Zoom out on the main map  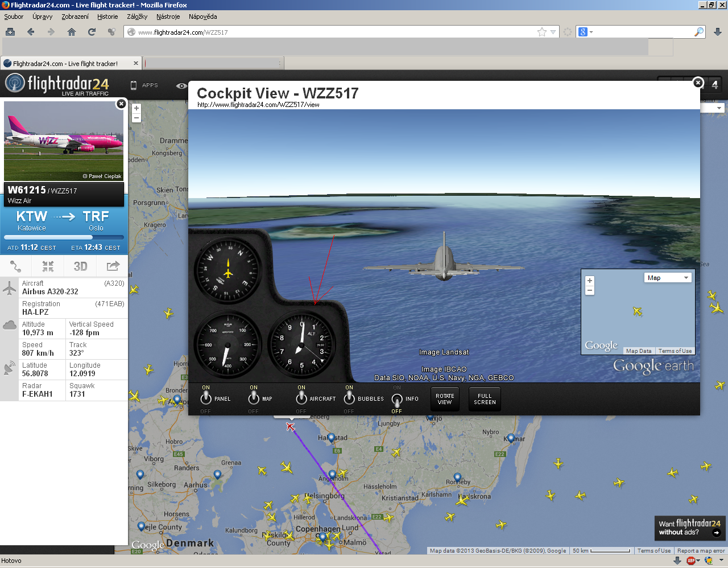click(x=136, y=118)
